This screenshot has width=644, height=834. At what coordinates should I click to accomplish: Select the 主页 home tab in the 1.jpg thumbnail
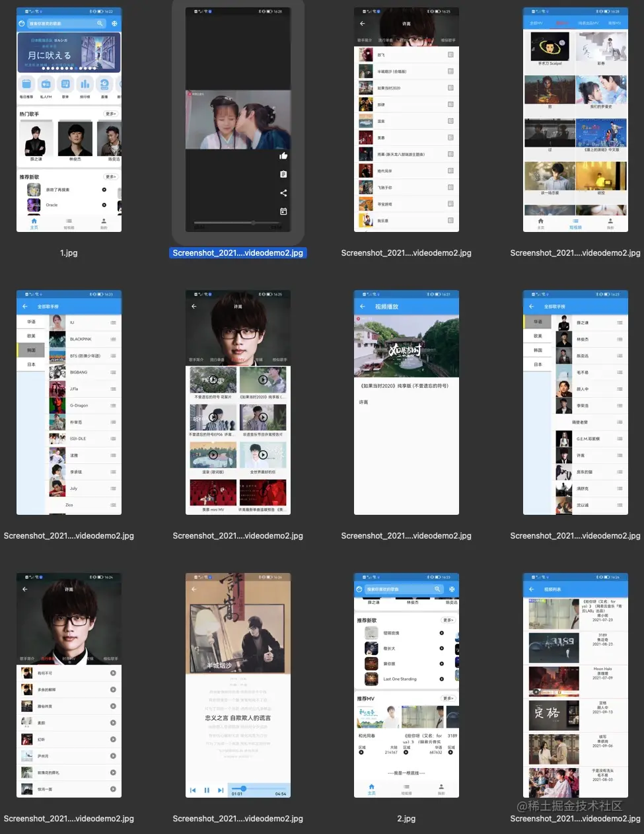point(34,223)
